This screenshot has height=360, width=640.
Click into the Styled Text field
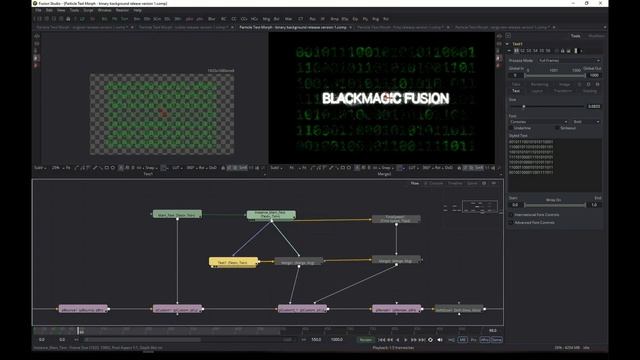pyautogui.click(x=555, y=165)
